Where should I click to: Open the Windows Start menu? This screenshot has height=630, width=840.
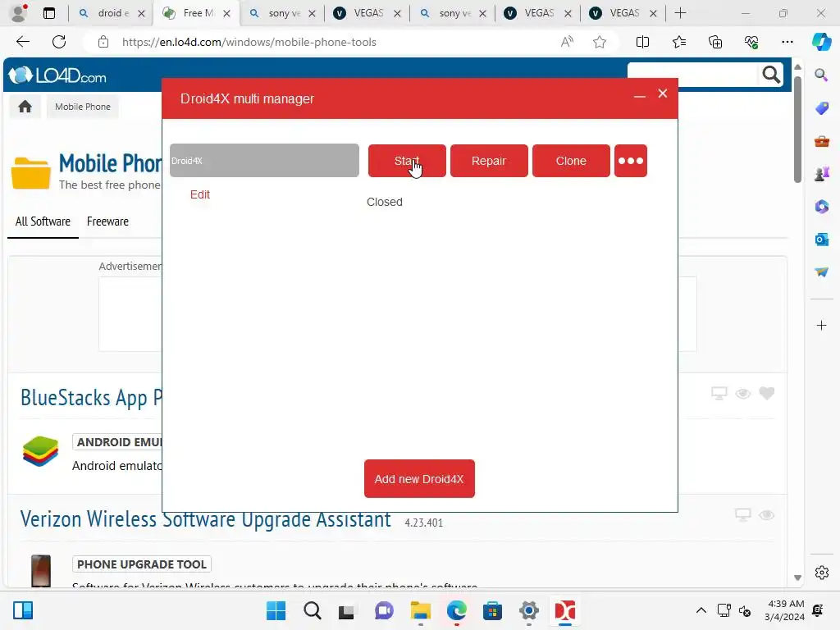click(276, 610)
